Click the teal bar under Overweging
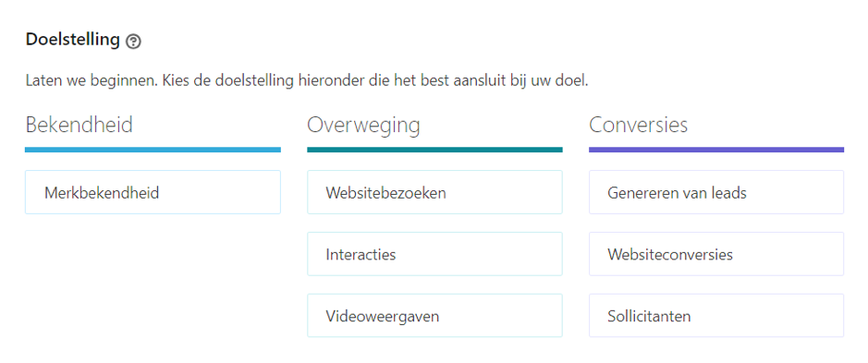This screenshot has height=363, width=868. [x=434, y=150]
